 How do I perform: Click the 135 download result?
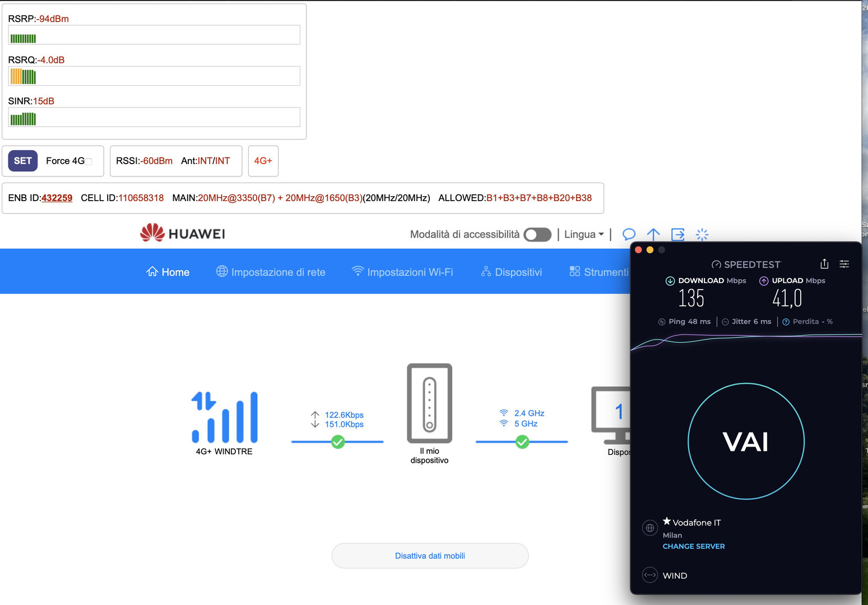tap(691, 298)
